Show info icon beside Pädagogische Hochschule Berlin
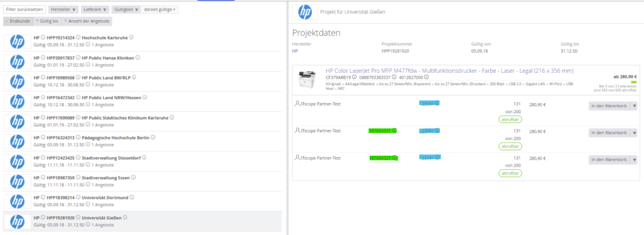This screenshot has width=644, height=235. click(153, 138)
